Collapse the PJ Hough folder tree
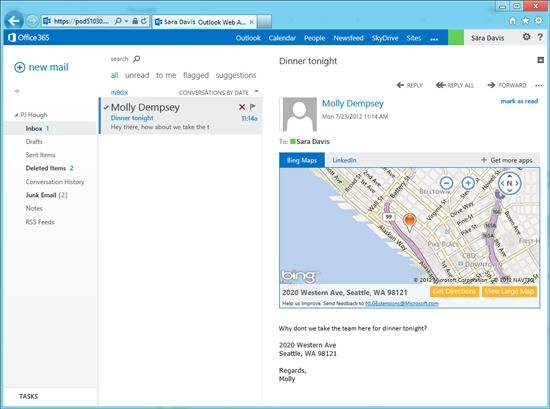This screenshot has width=550, height=409. pos(16,115)
